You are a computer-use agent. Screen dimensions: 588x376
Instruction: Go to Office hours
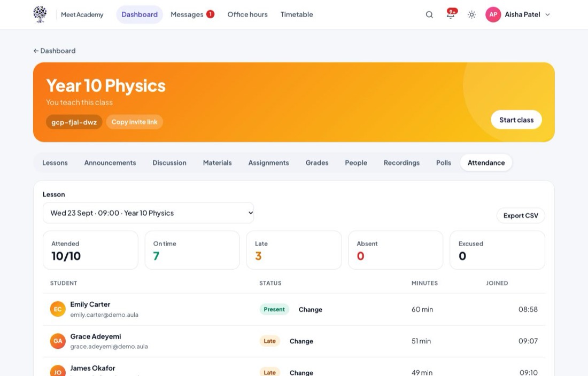click(247, 14)
